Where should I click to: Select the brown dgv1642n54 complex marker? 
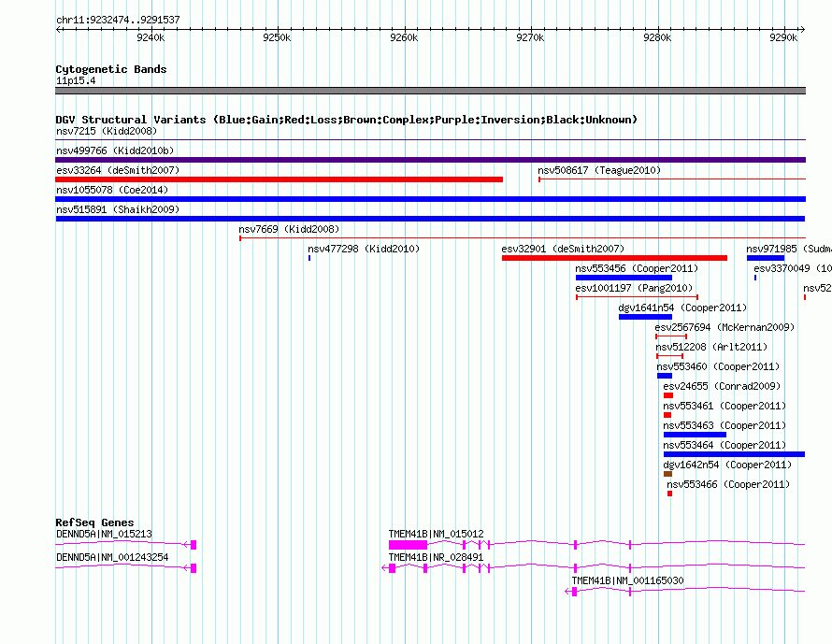coord(667,474)
